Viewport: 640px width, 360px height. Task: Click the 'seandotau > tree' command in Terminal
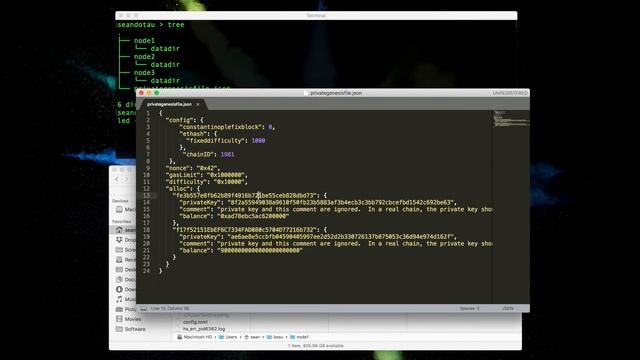pyautogui.click(x=151, y=25)
